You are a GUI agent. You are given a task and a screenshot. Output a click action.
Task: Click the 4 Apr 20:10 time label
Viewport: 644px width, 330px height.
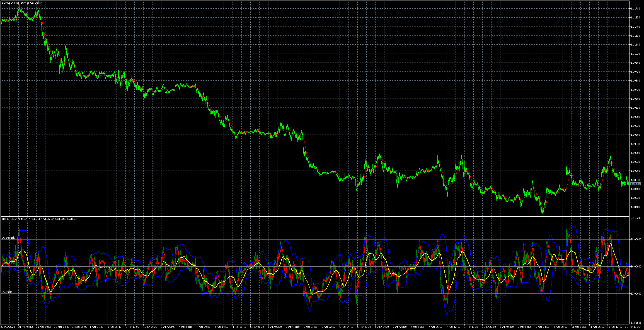(x=239, y=327)
